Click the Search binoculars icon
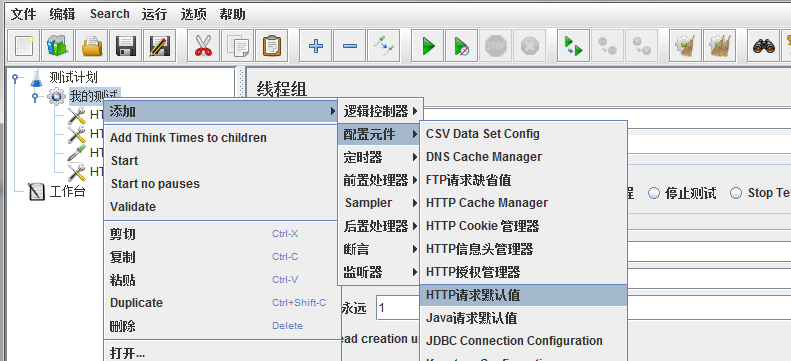The image size is (791, 361). (x=764, y=46)
